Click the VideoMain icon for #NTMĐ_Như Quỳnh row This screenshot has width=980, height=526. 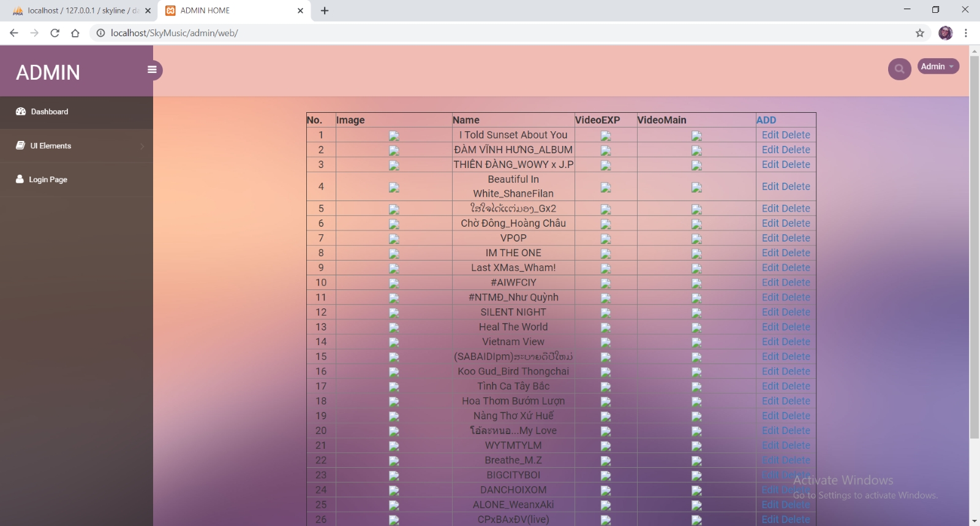coord(696,299)
